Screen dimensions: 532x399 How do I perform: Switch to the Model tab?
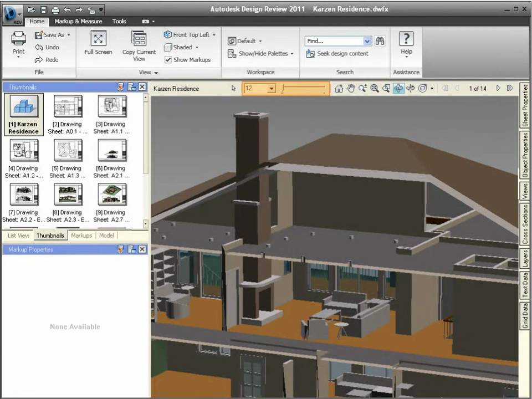[x=106, y=236]
